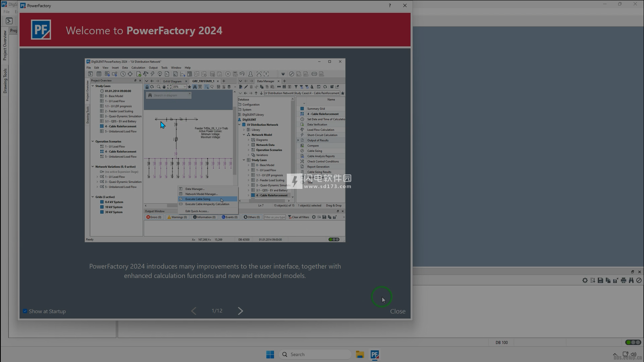644x362 pixels.
Task: Open File Explorer from the taskbar
Action: 360,355
